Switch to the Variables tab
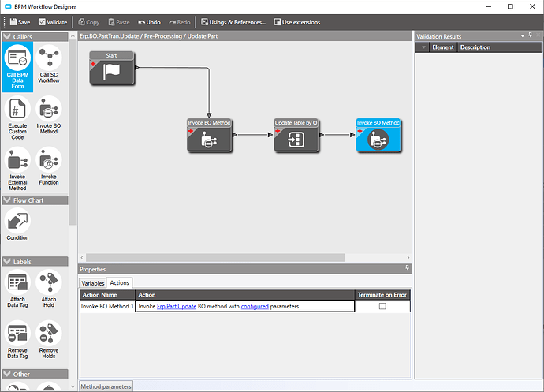The height and width of the screenshot is (392, 544). 92,283
